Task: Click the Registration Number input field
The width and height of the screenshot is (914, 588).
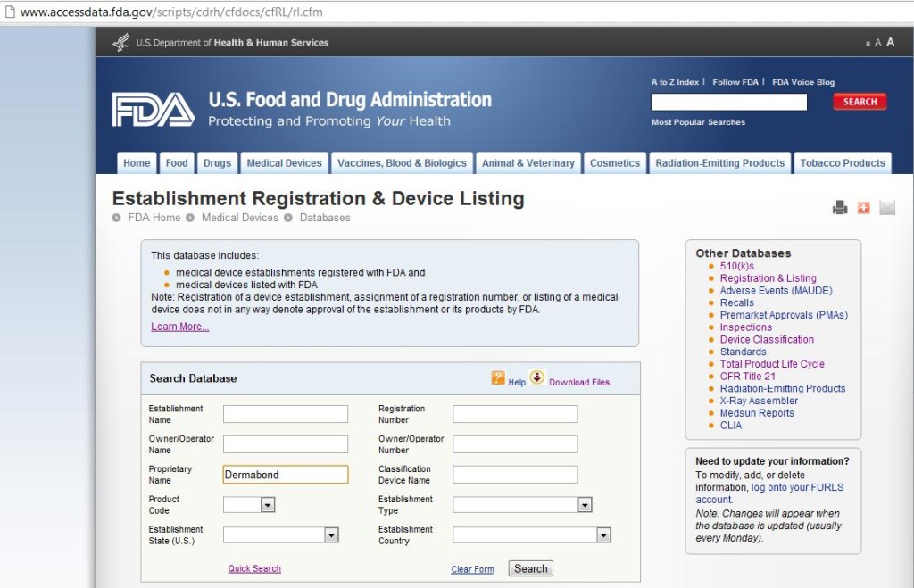Action: click(515, 413)
